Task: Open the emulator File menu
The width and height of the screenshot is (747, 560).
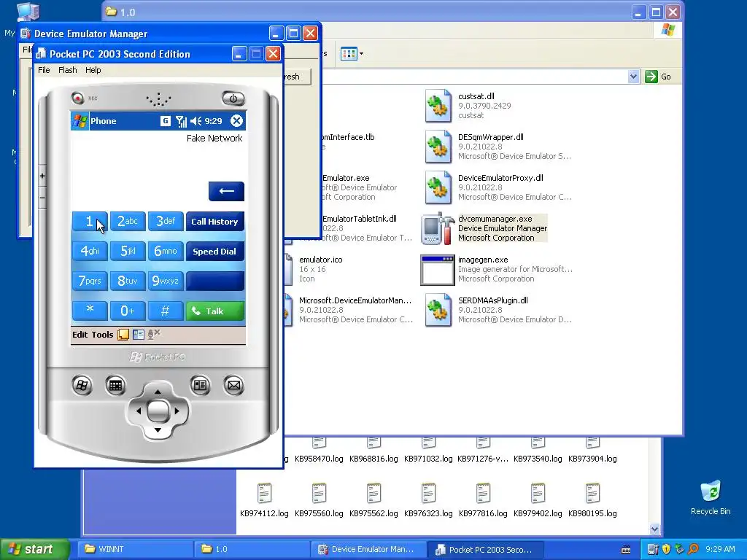Action: point(44,70)
